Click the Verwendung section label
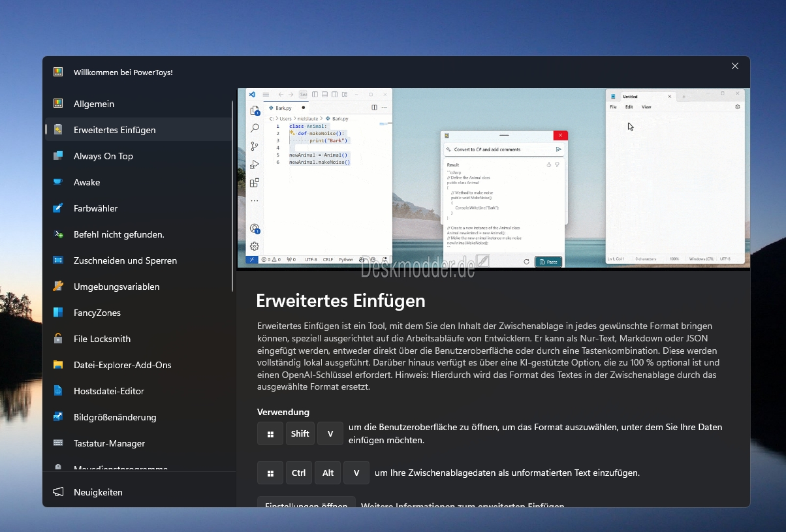Viewport: 786px width, 532px height. [283, 412]
